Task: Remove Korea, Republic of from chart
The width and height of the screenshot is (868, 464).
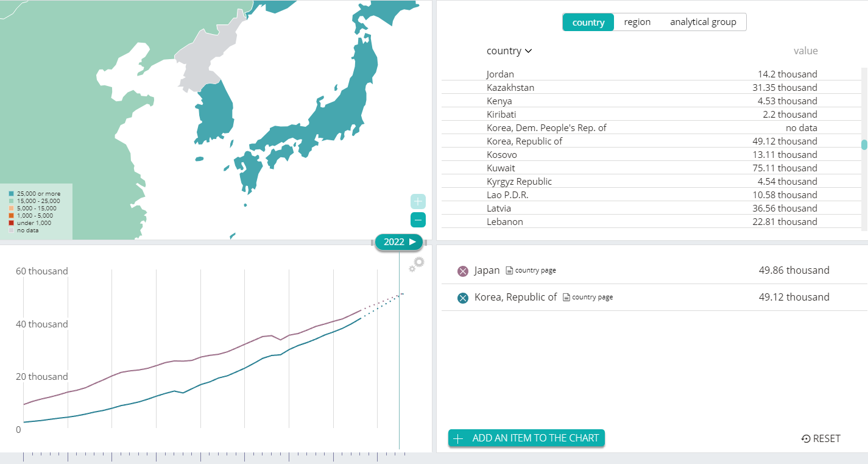Action: point(463,298)
